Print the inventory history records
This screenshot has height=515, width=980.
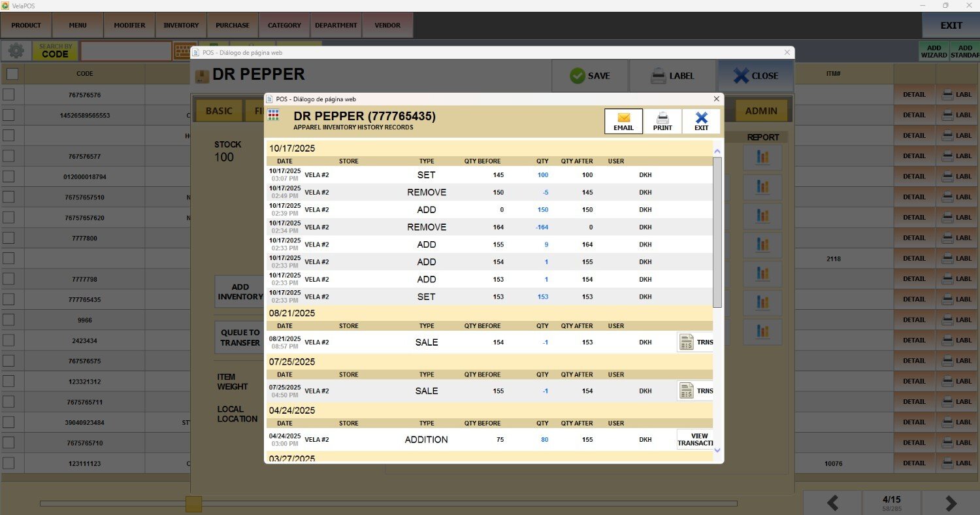point(662,121)
